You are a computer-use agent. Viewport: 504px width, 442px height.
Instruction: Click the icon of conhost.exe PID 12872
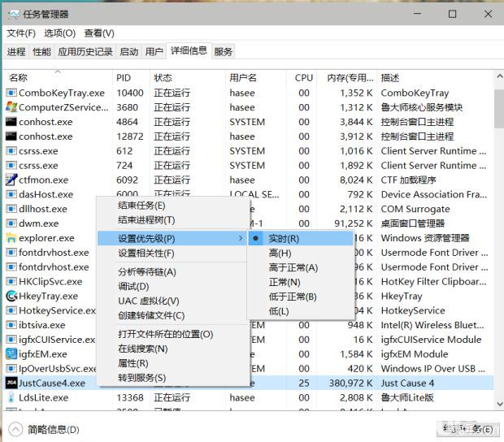click(x=11, y=136)
